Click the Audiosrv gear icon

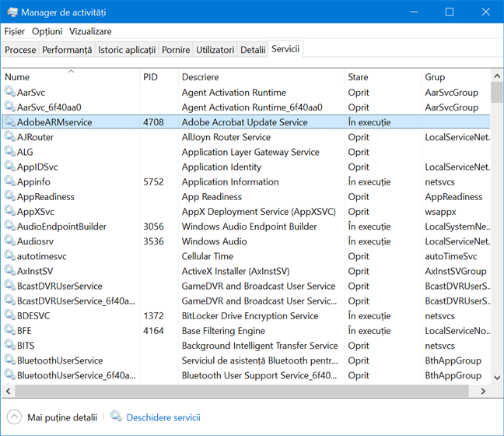coord(9,241)
